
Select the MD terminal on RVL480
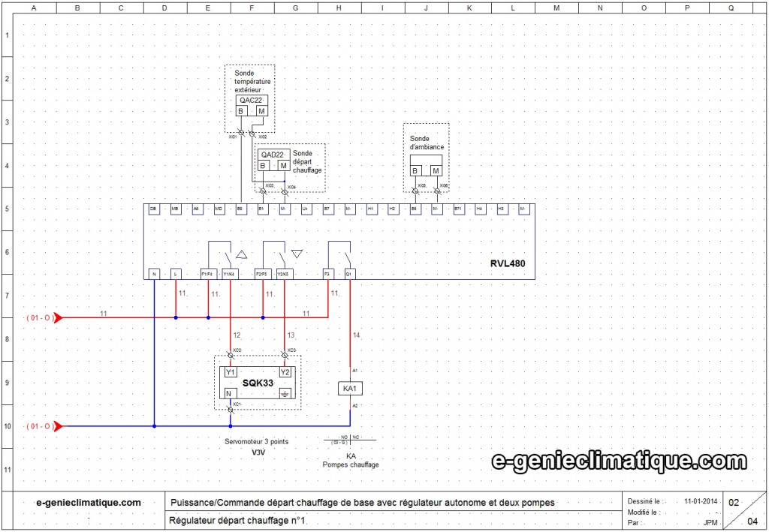click(x=219, y=209)
